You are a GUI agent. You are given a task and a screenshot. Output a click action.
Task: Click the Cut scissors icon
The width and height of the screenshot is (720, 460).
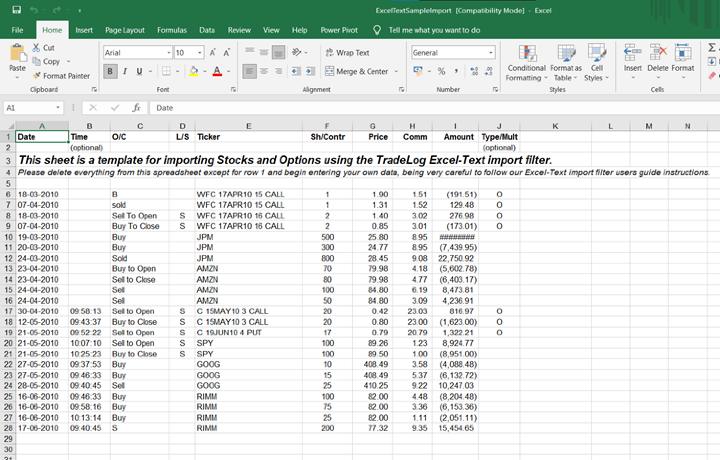[x=37, y=48]
